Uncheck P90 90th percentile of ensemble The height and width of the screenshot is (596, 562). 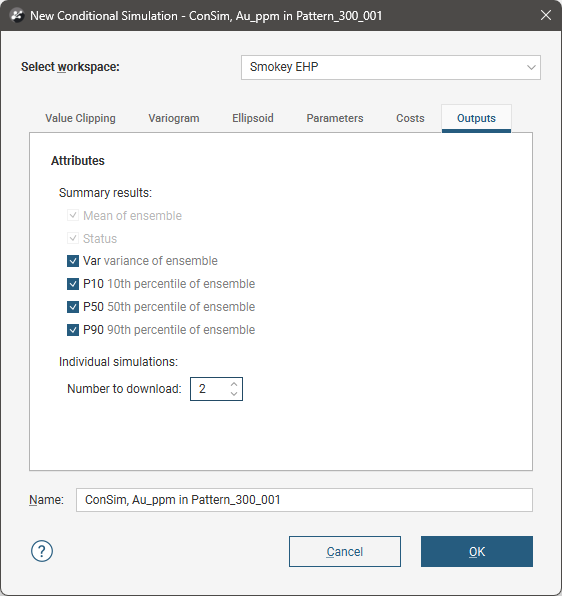click(x=73, y=330)
